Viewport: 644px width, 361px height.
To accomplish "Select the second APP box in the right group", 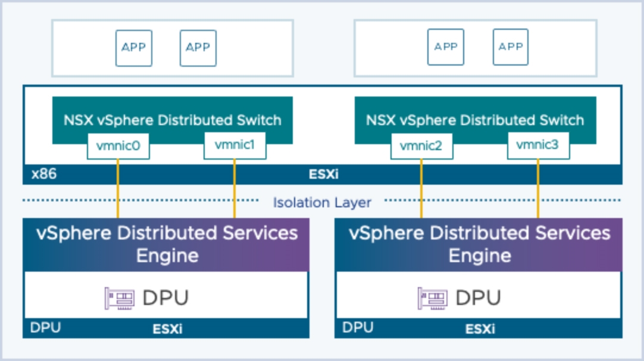I will point(511,47).
